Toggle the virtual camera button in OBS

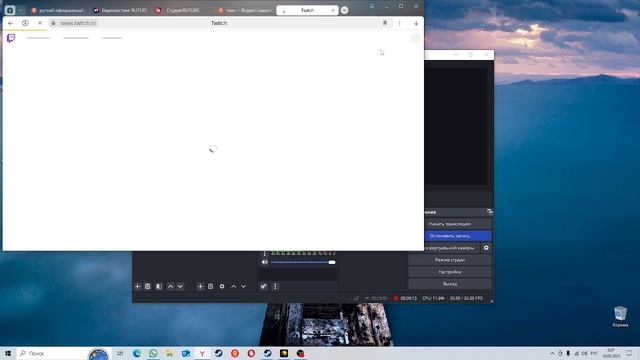[451, 248]
